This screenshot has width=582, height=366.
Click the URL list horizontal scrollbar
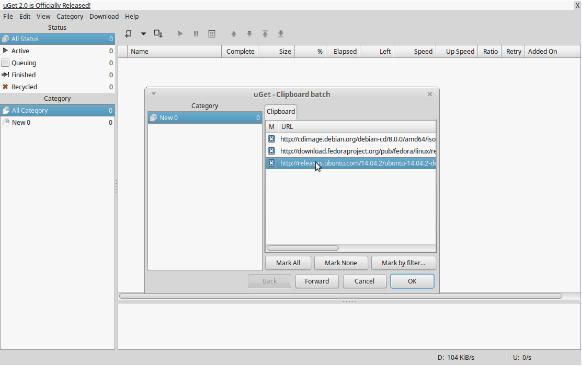[x=303, y=248]
